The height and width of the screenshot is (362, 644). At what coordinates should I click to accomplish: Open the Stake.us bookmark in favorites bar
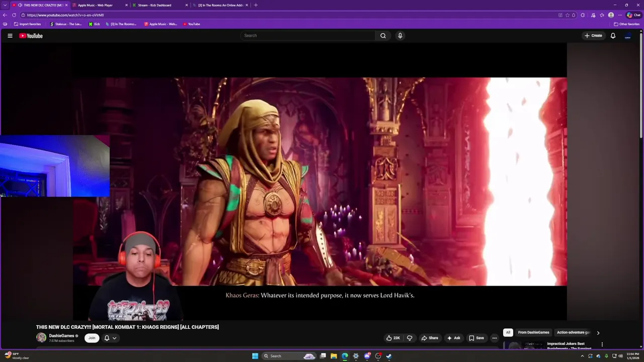65,24
